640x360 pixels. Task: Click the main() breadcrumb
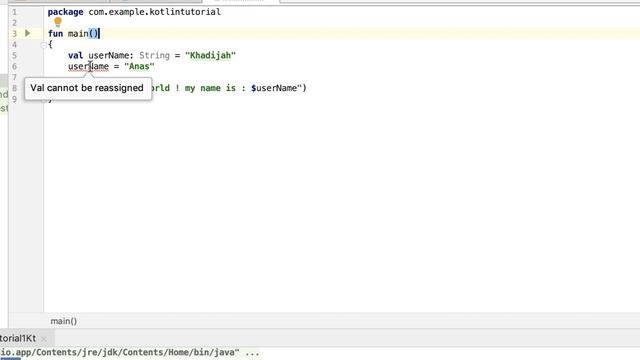tap(64, 321)
